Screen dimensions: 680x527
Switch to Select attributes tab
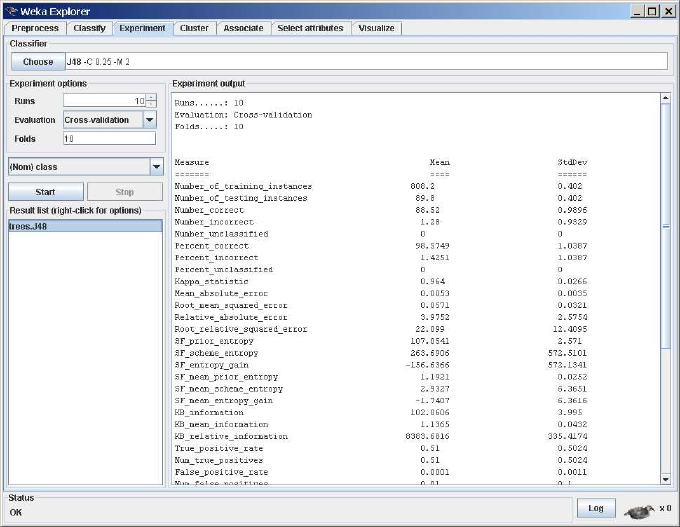point(310,28)
